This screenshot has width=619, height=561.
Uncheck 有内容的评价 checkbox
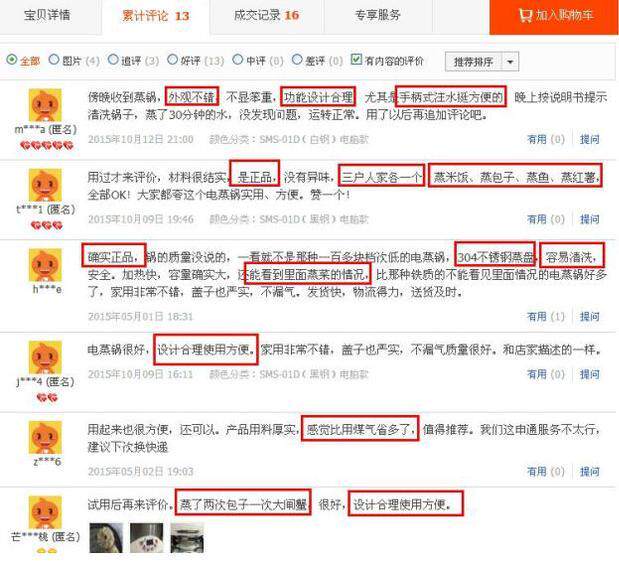(x=356, y=60)
